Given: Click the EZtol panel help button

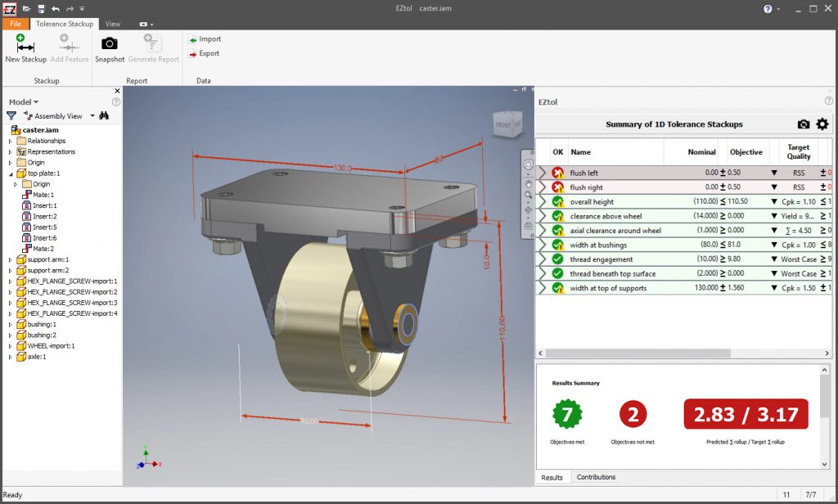Looking at the screenshot, I should pyautogui.click(x=829, y=100).
